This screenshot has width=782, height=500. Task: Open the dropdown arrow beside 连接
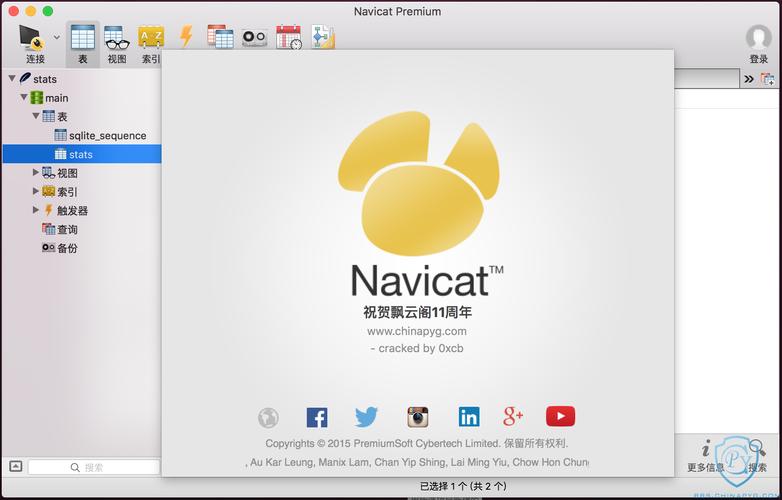tap(57, 37)
